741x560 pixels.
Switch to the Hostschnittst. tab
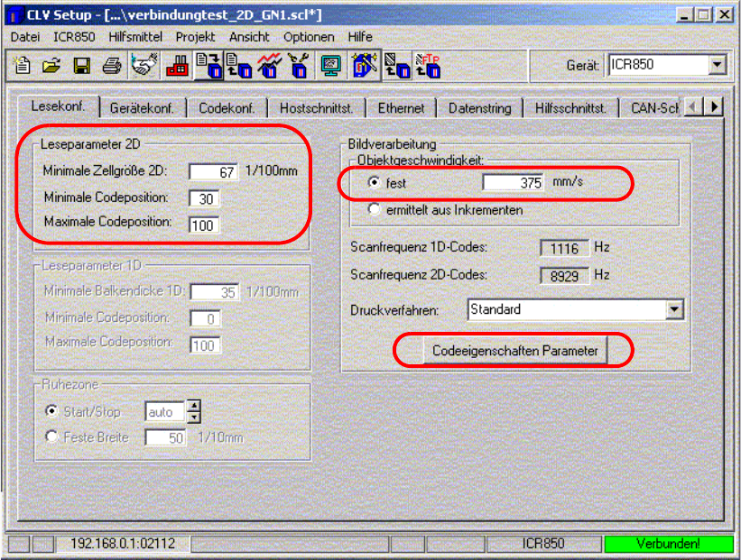(316, 108)
